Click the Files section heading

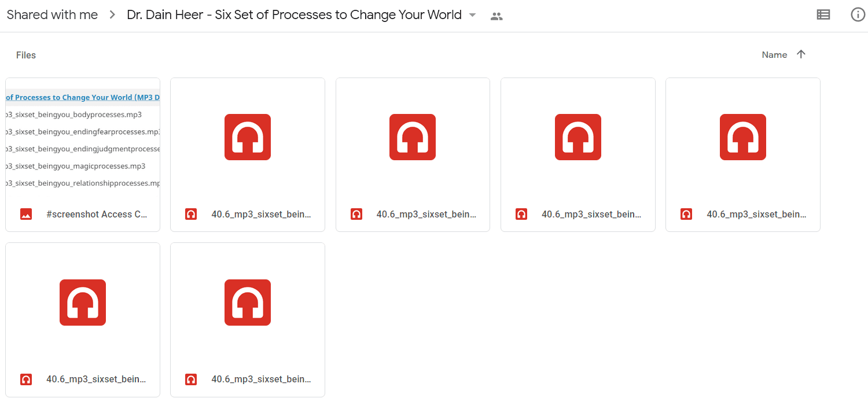(26, 55)
